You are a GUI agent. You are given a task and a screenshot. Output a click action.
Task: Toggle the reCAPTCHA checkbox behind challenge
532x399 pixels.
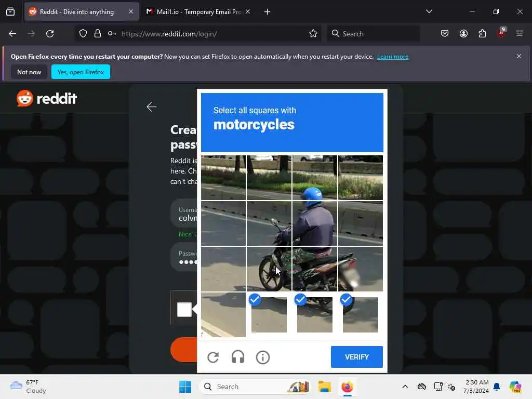[x=184, y=310]
